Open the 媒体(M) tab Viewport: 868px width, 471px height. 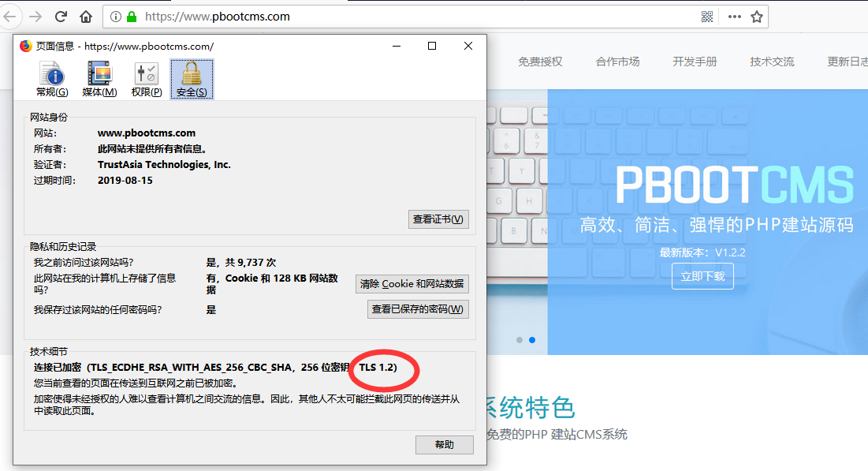(99, 80)
